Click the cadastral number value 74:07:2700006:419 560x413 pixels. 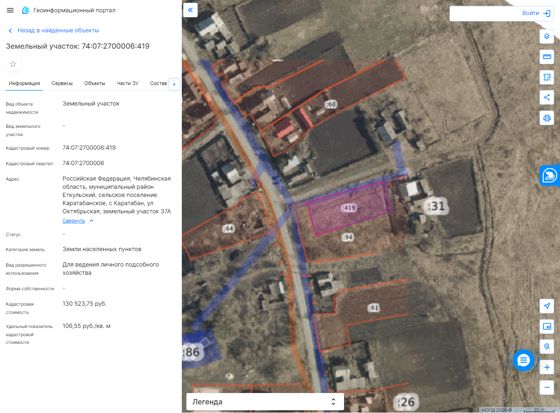(x=89, y=148)
